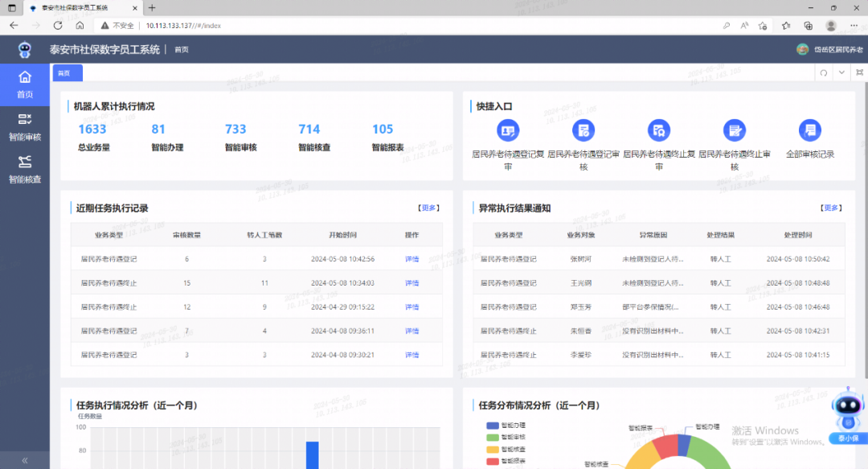The image size is (868, 469).
Task: Expand the tab options dropdown chevron
Action: pos(841,72)
